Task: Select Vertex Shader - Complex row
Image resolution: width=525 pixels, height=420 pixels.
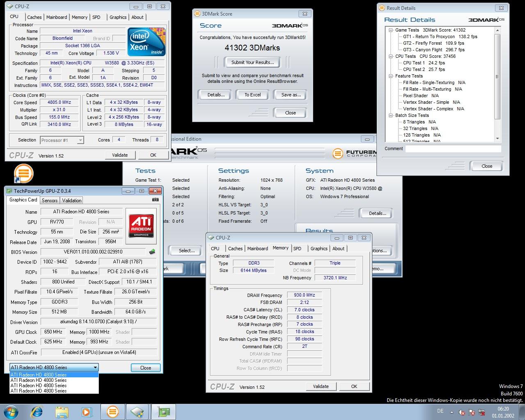Action: click(x=434, y=109)
